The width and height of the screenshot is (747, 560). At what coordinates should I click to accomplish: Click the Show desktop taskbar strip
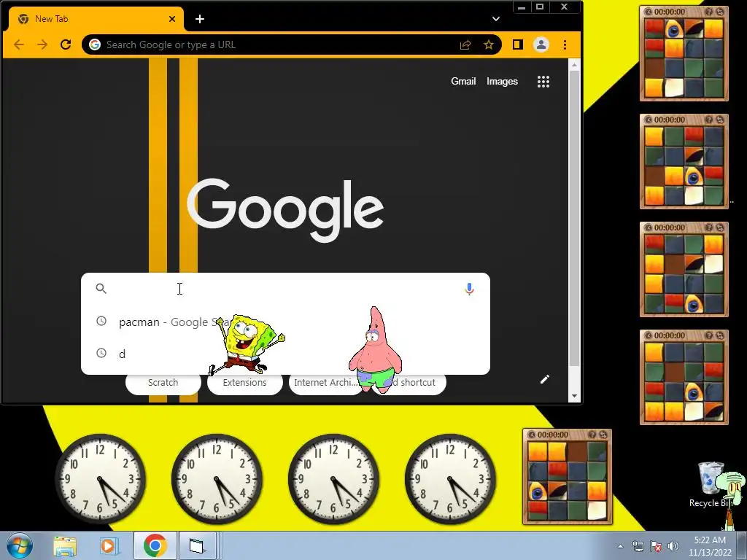(742, 545)
